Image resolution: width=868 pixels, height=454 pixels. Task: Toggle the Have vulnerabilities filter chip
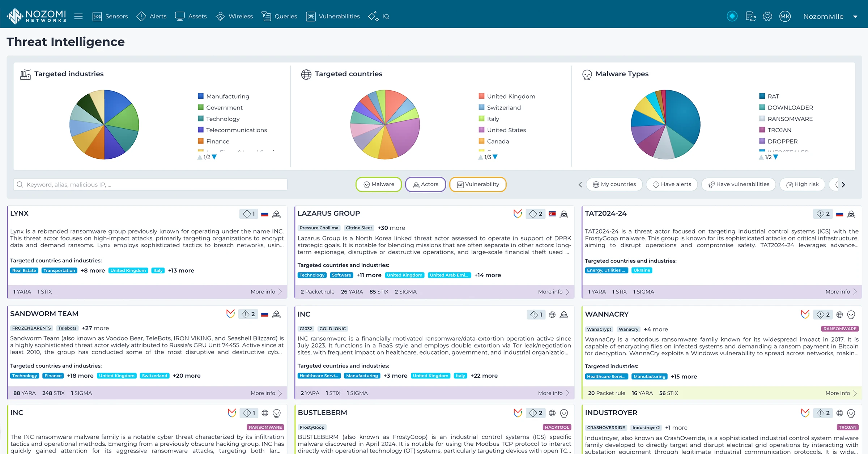pyautogui.click(x=739, y=184)
